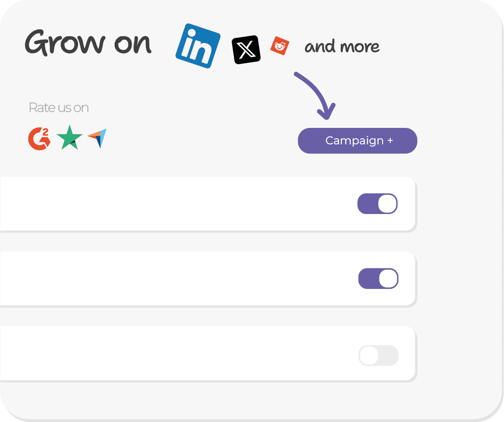Click the LinkedIn logo icon
This screenshot has width=504, height=422.
(198, 46)
